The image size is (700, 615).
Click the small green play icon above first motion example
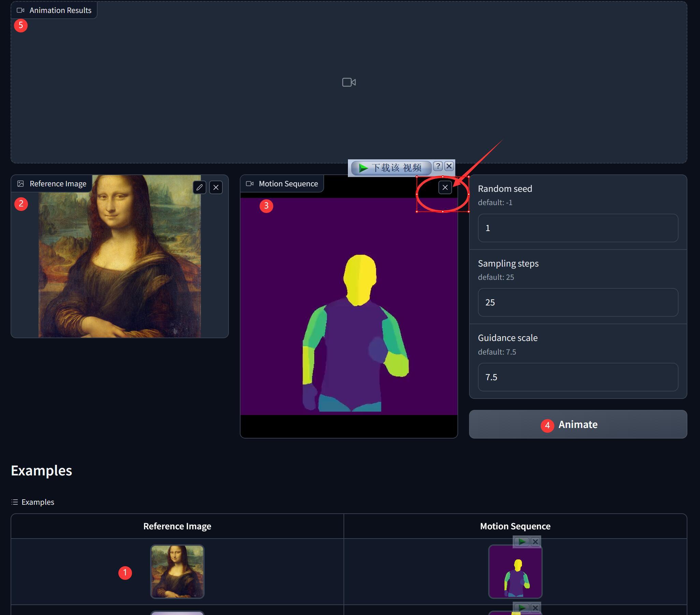tap(522, 542)
